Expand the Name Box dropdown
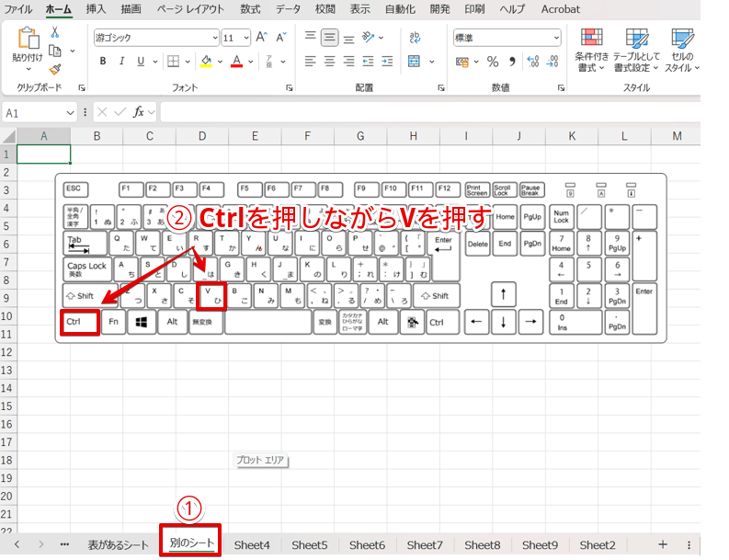Image resolution: width=729 pixels, height=560 pixels. (x=70, y=113)
